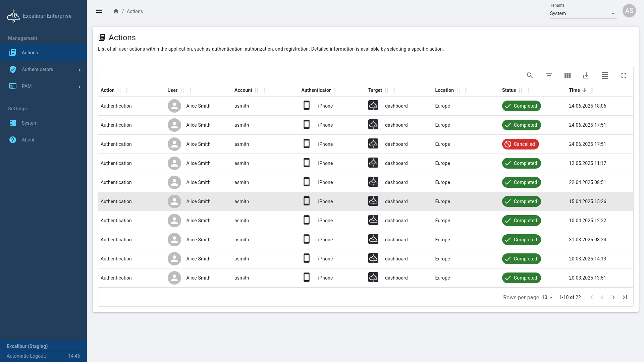
Task: Open System settings in sidebar
Action: click(30, 123)
